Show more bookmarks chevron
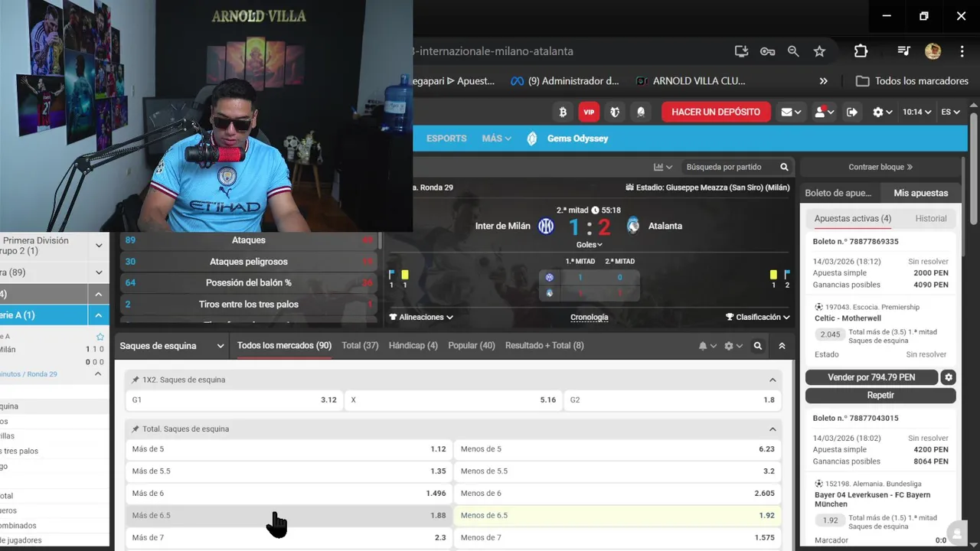Screen dimensions: 980x551 point(824,80)
